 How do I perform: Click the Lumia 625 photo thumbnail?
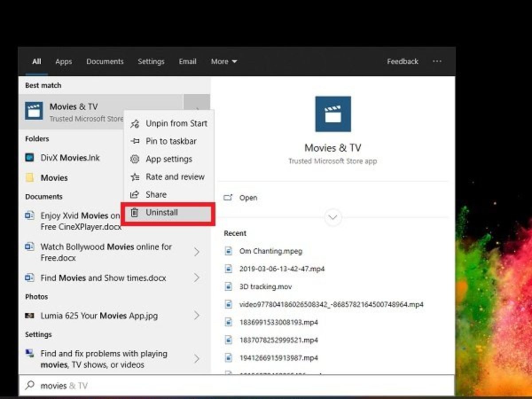coord(30,316)
